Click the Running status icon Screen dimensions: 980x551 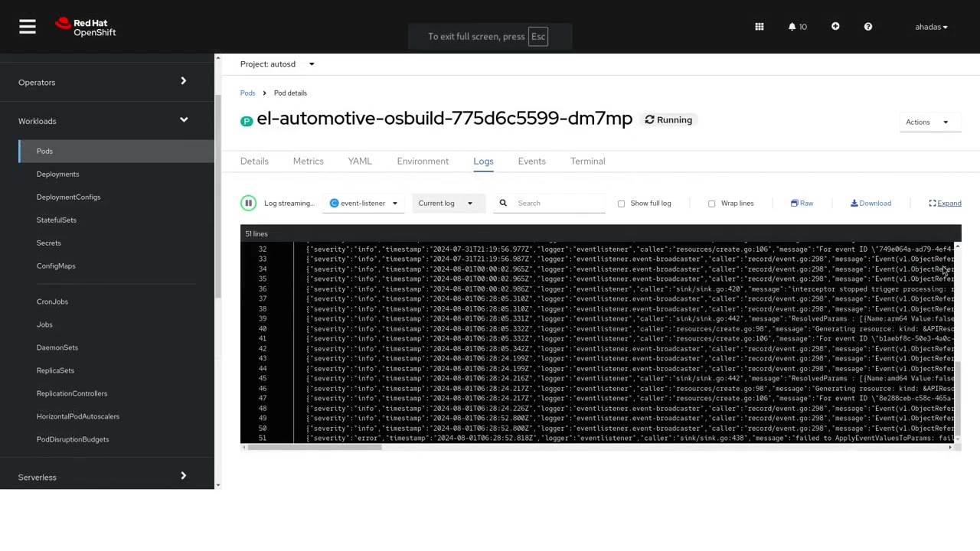coord(649,120)
